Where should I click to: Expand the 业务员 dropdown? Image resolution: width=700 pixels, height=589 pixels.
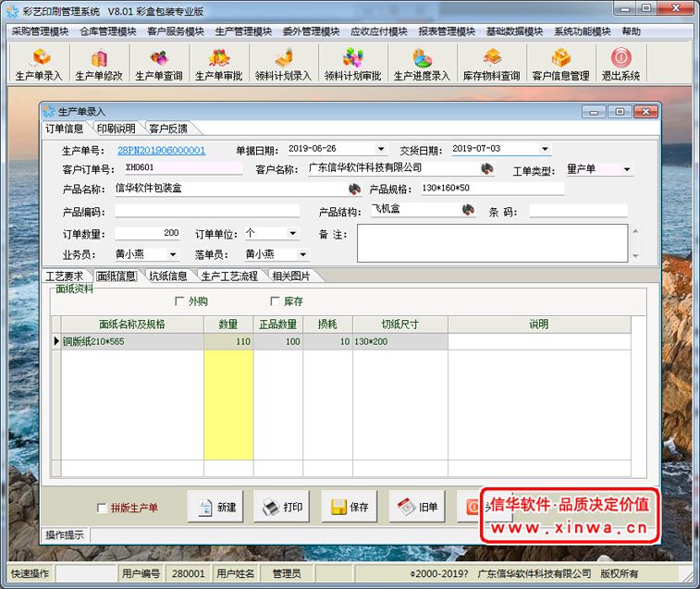tap(173, 254)
